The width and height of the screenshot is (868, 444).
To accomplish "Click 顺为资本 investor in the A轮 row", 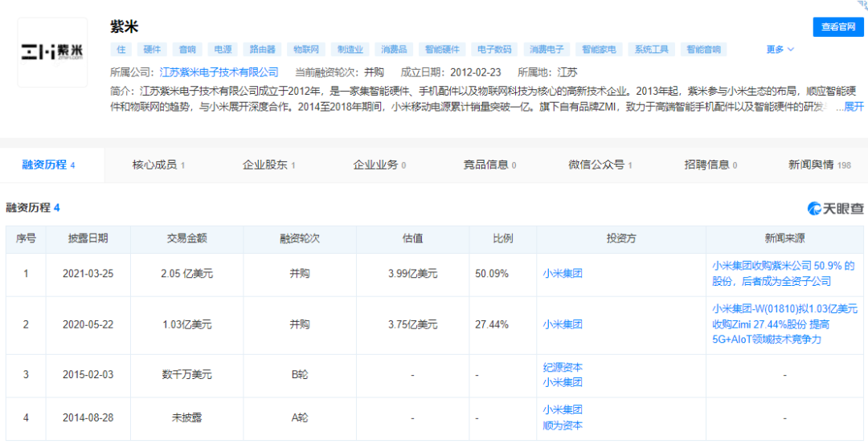I will coord(563,426).
